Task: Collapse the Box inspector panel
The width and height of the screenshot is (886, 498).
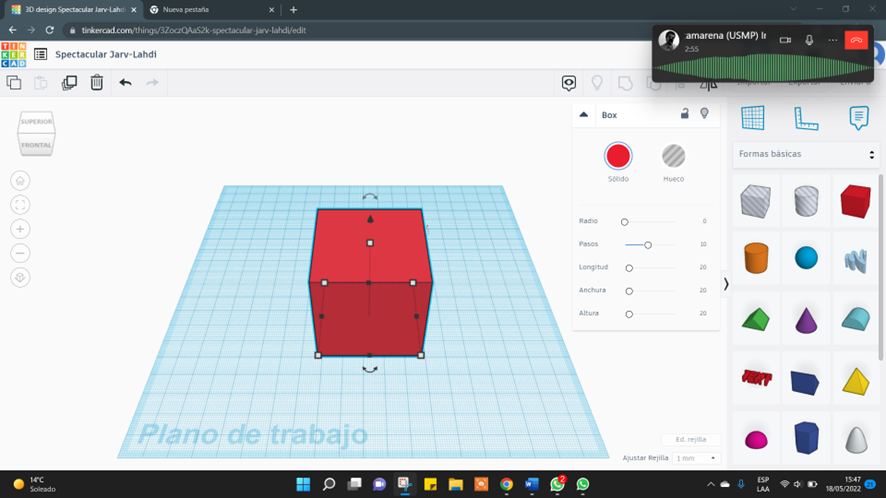Action: coord(584,115)
